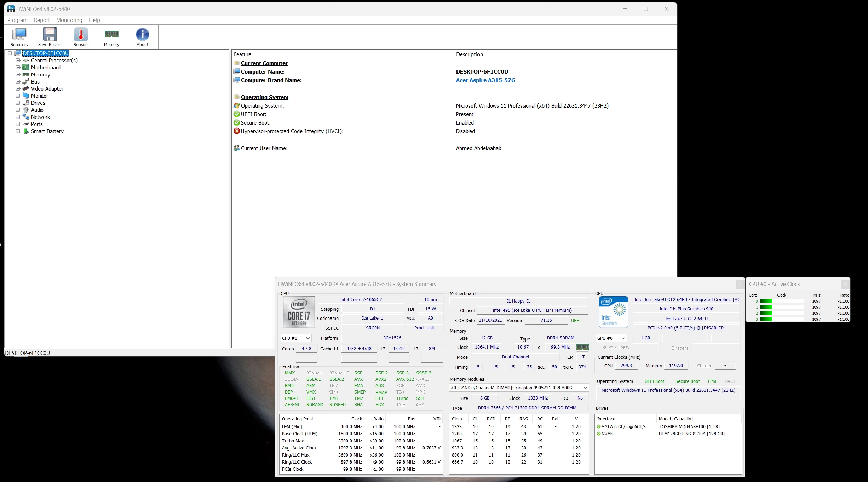Select the Smart Battery tree label
Viewport: 868px width, 482px height.
tap(47, 131)
